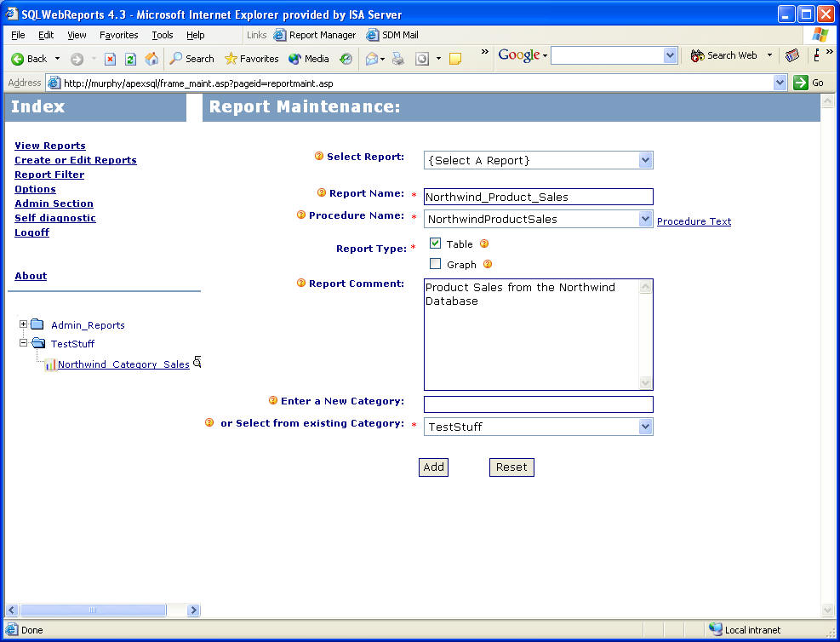840x642 pixels.
Task: Click the Logoff link
Action: 31,232
